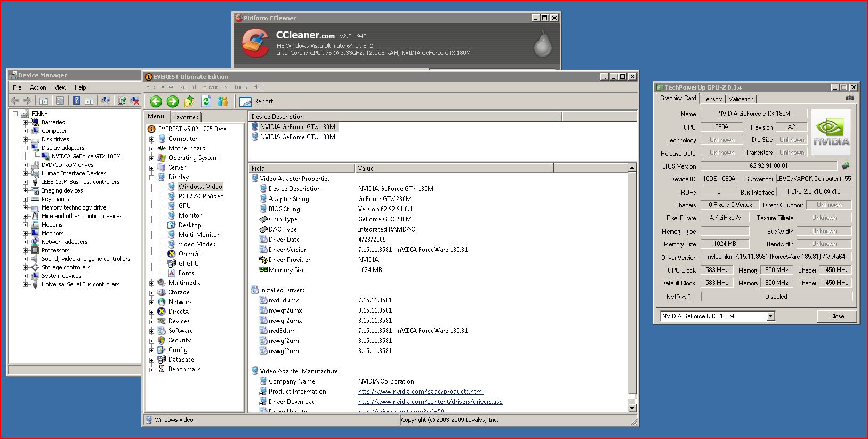
Task: Open Device Manager View menu
Action: [x=60, y=87]
